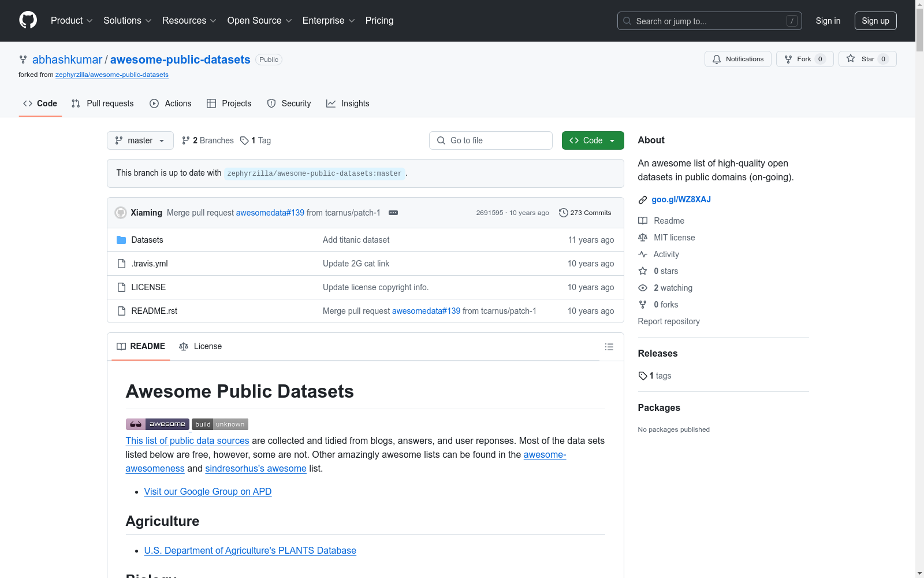Click the file icon beside README.rst
Screen dimensions: 924x578
pos(121,311)
